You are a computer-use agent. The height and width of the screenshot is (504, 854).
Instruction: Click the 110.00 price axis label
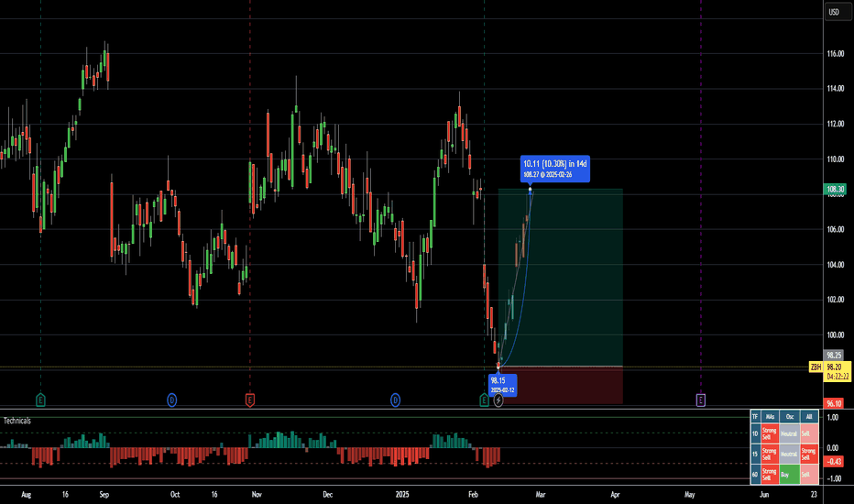click(835, 159)
